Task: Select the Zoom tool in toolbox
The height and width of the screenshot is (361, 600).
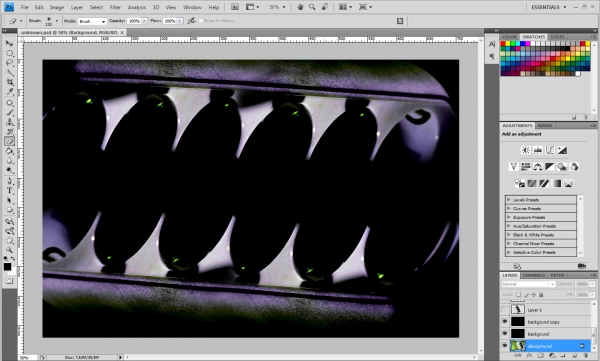Action: (x=9, y=250)
